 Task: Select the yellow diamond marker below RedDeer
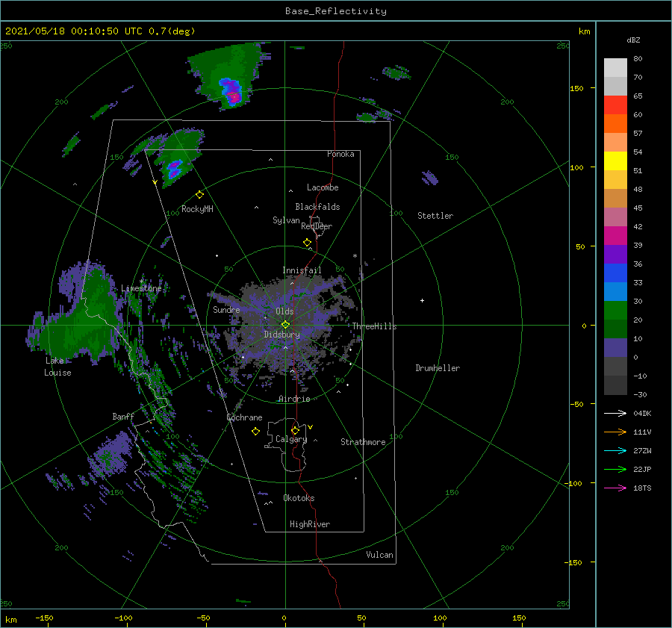(x=307, y=243)
